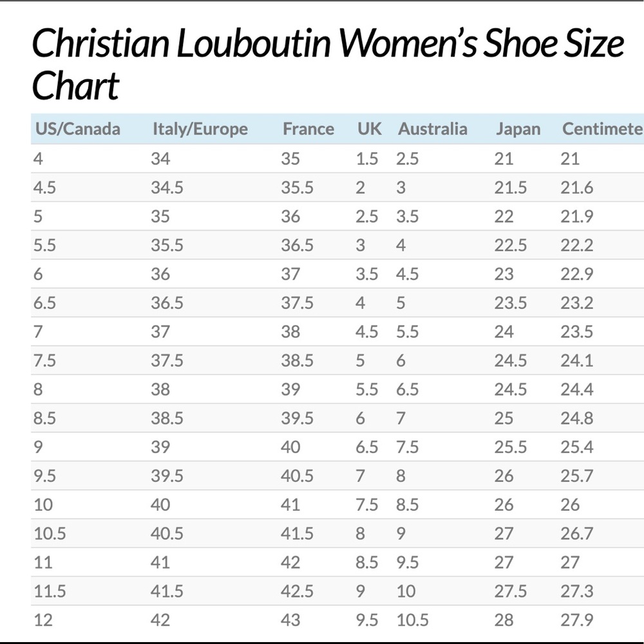Select France size 35.5 cell
Image resolution: width=644 pixels, height=644 pixels.
297,187
